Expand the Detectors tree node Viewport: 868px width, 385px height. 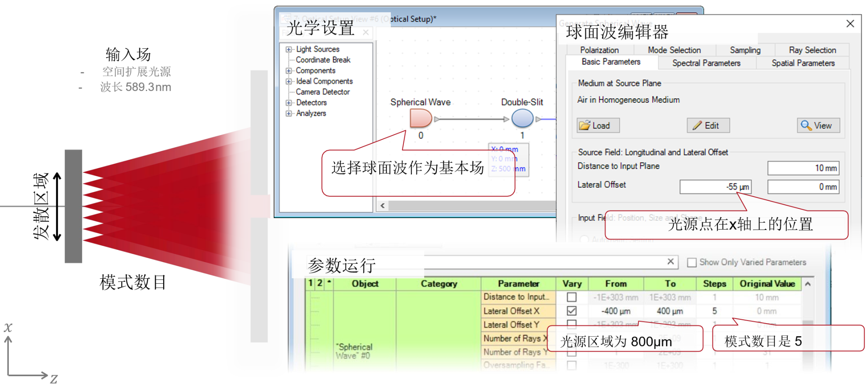(289, 102)
